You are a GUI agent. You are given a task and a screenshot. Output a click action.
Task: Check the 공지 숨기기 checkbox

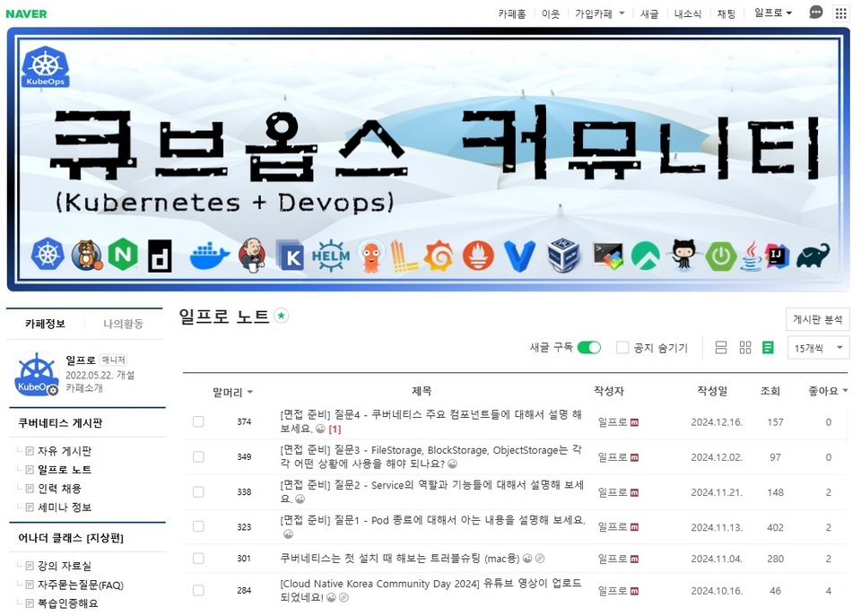[622, 348]
